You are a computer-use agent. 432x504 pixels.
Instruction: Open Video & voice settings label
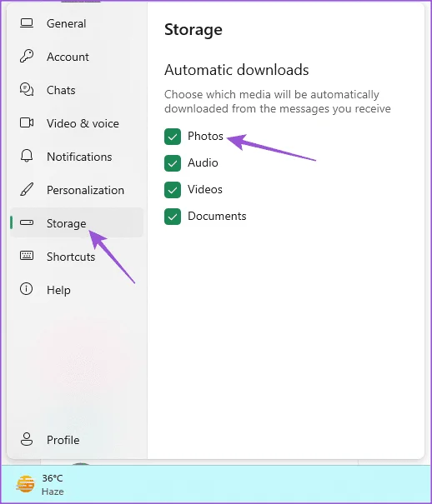pos(83,123)
